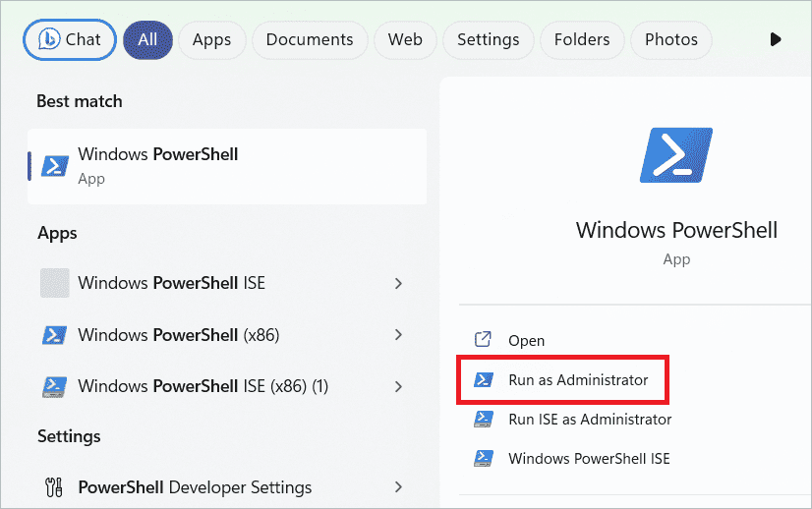Screen dimensions: 812x509
Task: Click the Open external-link icon
Action: [x=483, y=340]
